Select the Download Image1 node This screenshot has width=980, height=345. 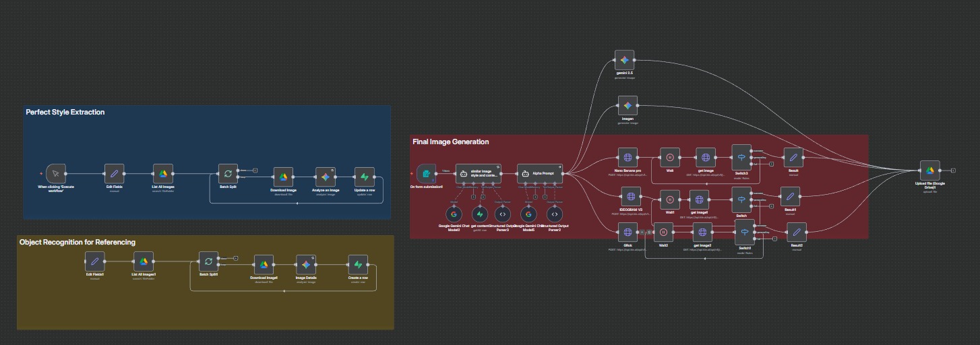[x=264, y=265]
